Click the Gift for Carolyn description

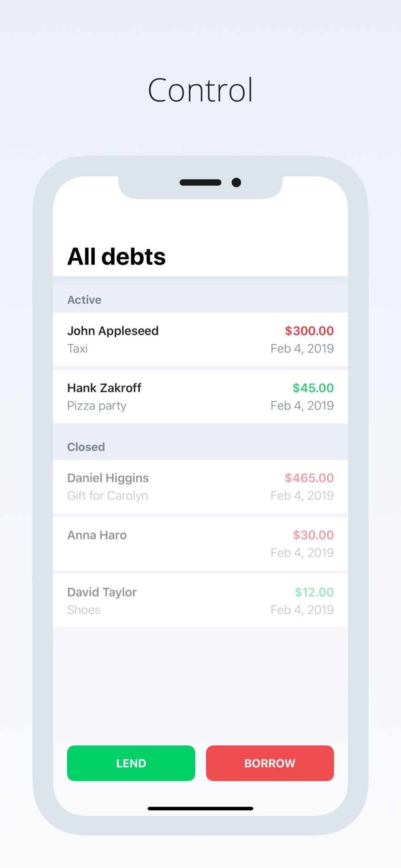click(108, 496)
